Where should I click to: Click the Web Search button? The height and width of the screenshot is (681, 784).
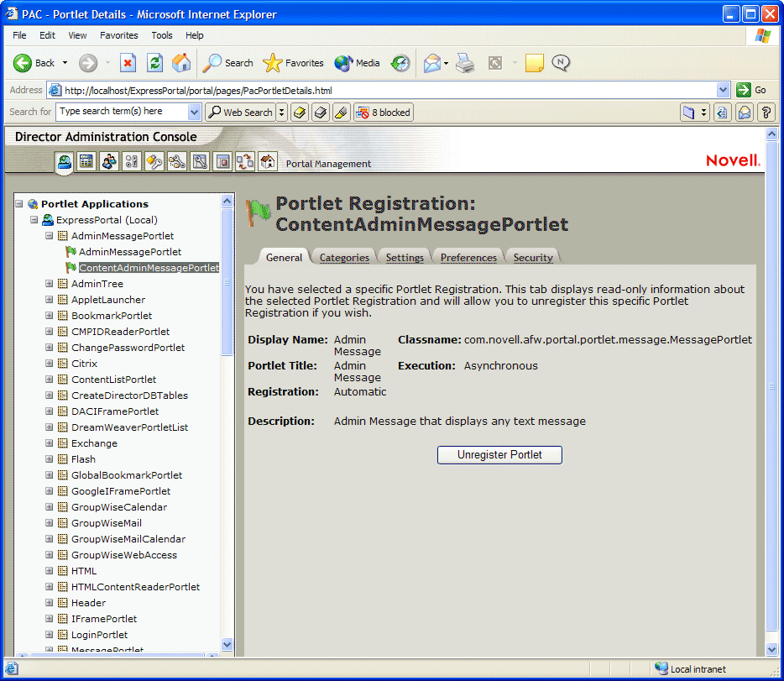pos(242,113)
